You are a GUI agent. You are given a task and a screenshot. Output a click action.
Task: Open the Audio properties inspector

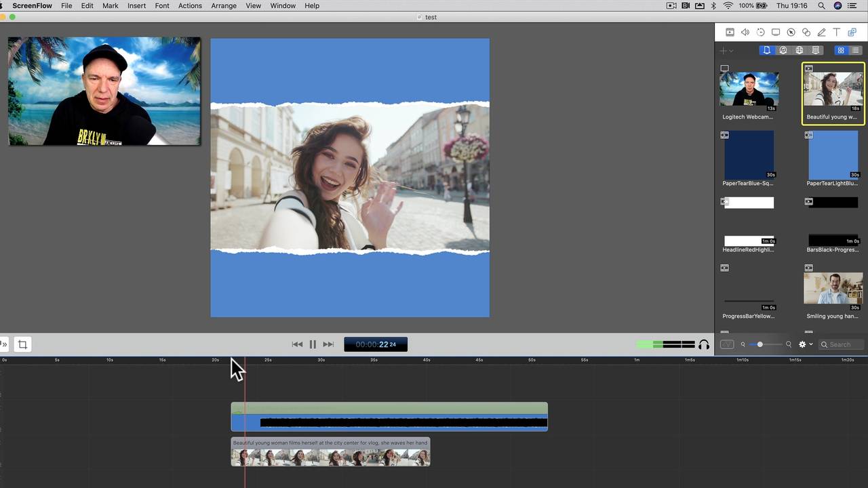[745, 32]
